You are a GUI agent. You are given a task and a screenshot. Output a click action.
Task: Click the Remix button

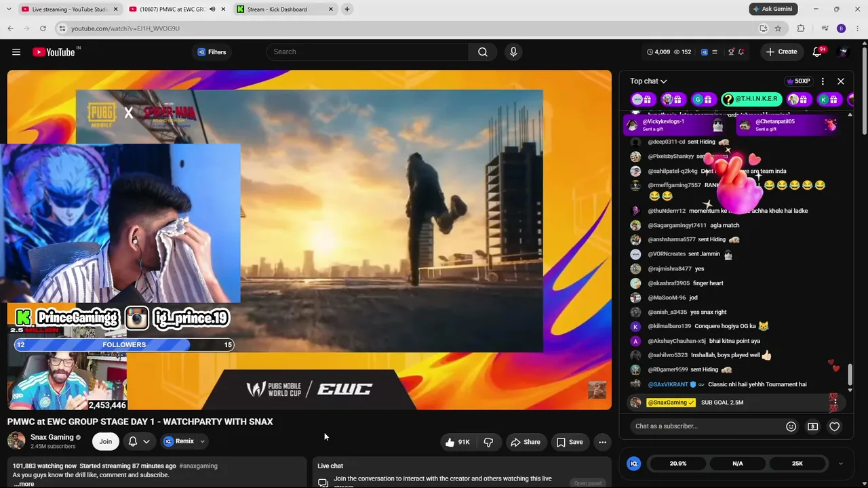coord(179,442)
